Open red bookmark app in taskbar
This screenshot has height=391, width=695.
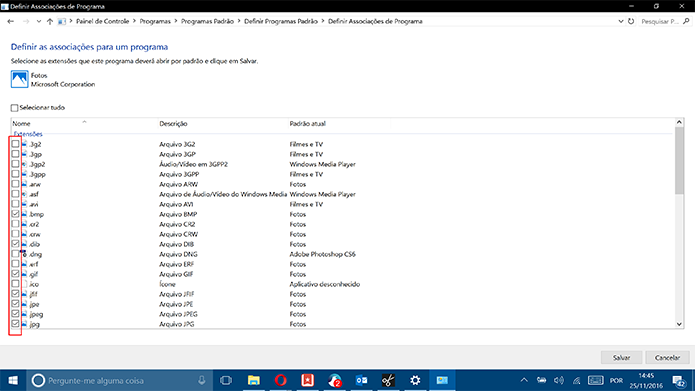(308, 380)
